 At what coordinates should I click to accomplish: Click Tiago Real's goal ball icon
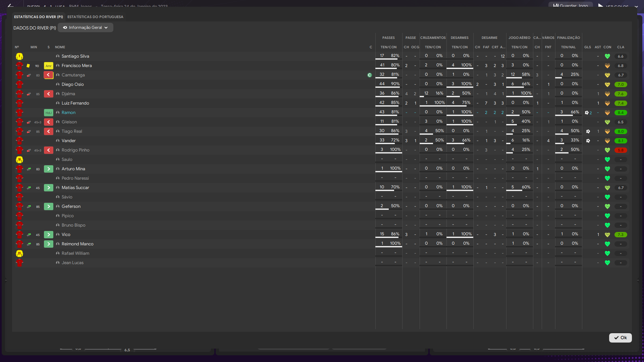click(588, 131)
